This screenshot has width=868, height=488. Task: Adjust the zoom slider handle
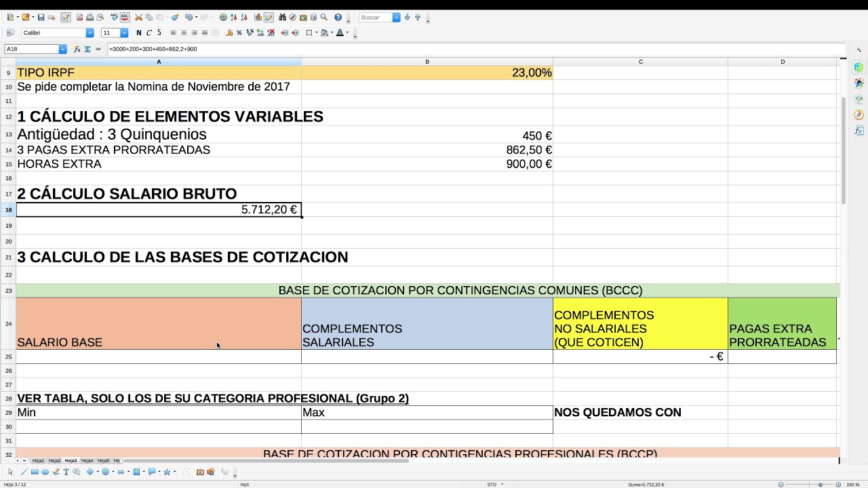pyautogui.click(x=821, y=485)
